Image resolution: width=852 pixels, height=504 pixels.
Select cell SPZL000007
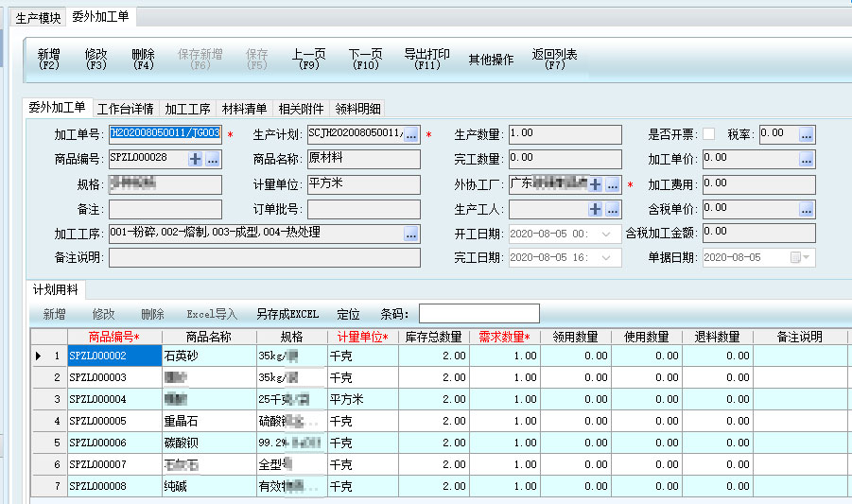114,464
